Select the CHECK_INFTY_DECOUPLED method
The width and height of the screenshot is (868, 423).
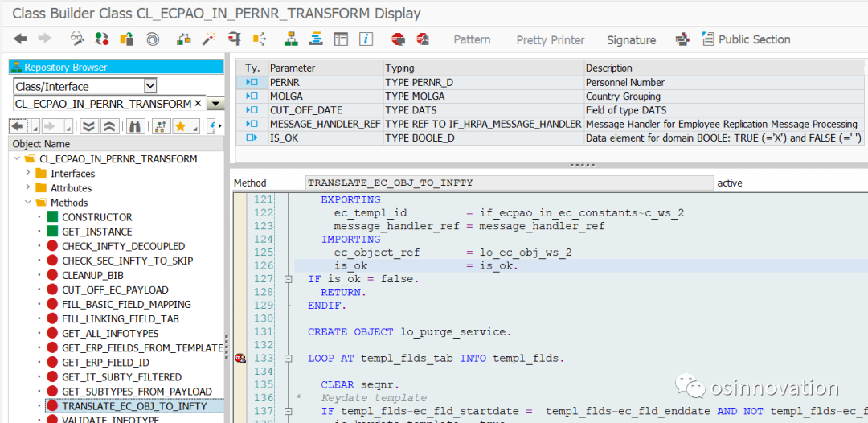coord(124,246)
